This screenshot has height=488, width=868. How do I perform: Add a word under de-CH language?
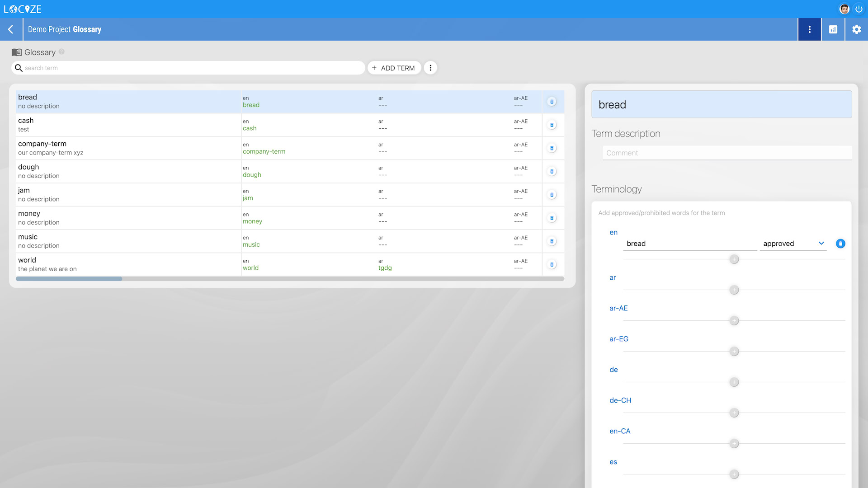click(734, 413)
